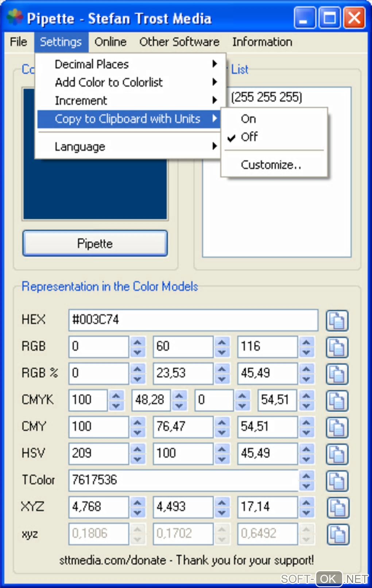Viewport: 372px width, 588px height.
Task: Copy the HEX value to clipboard
Action: (337, 321)
